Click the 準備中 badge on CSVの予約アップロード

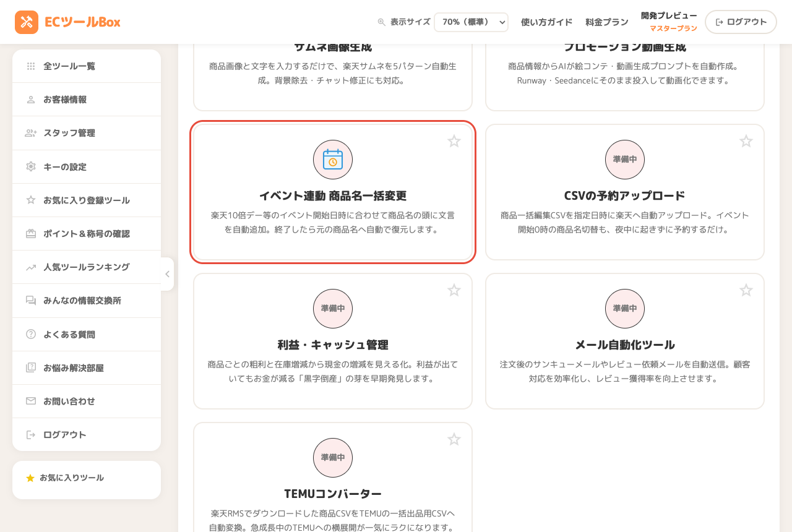tap(625, 160)
